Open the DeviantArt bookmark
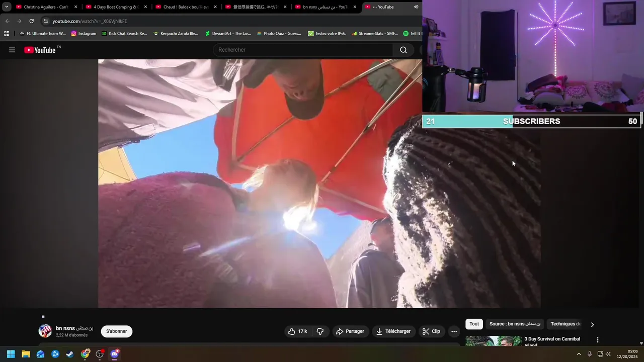 [x=228, y=34]
